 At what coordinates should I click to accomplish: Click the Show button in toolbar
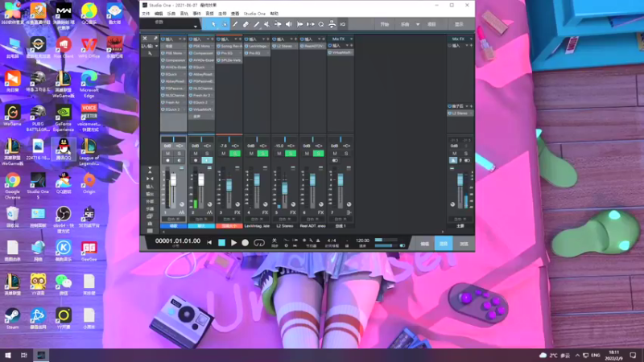[x=459, y=24]
